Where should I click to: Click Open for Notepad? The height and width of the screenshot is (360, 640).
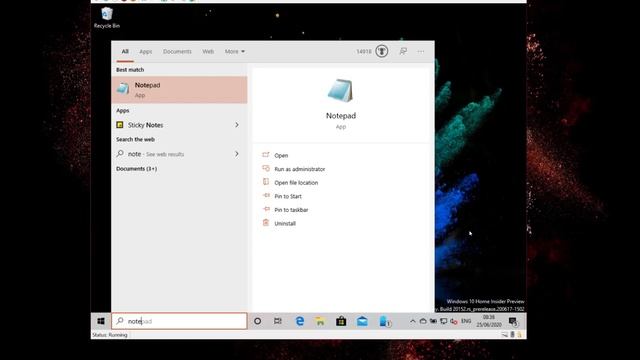[281, 156]
